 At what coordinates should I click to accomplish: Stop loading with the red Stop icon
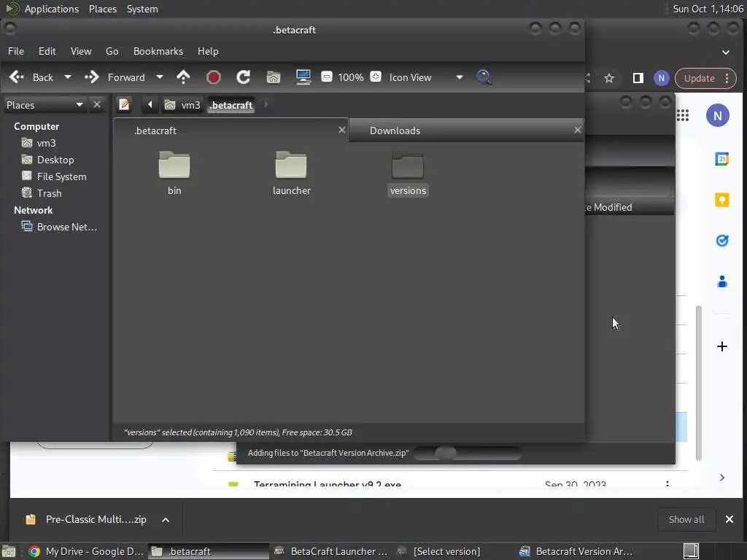tap(214, 77)
